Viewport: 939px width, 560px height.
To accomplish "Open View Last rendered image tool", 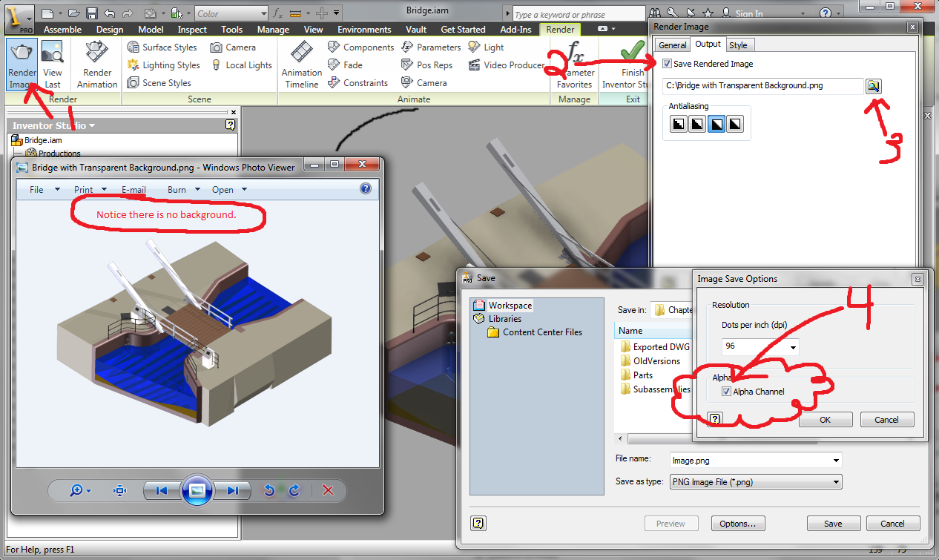I will [x=53, y=65].
